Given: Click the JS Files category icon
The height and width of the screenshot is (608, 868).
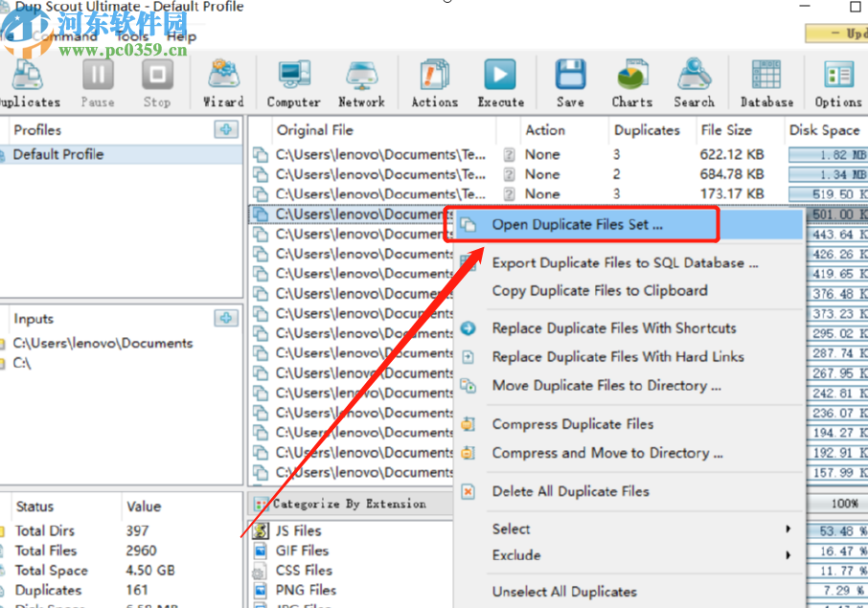Looking at the screenshot, I should click(261, 531).
